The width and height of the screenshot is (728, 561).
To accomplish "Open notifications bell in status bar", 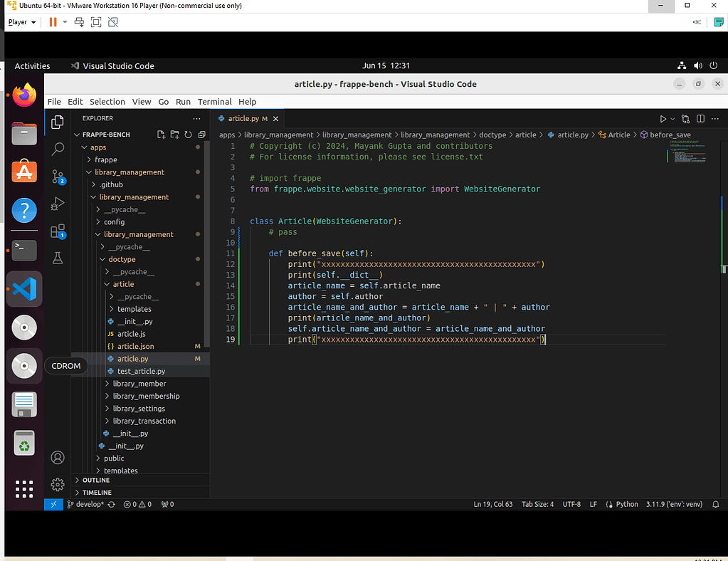I will point(715,504).
